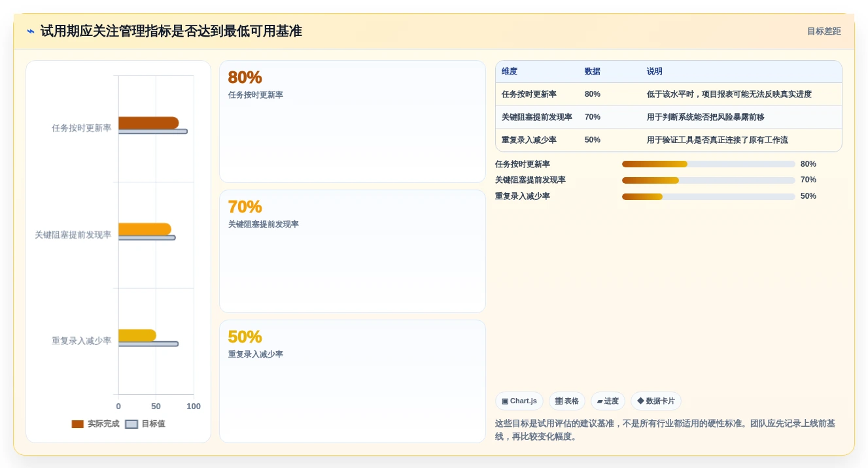Click the 重复录入减少率 target bar in chart
This screenshot has width=868, height=468.
point(148,344)
